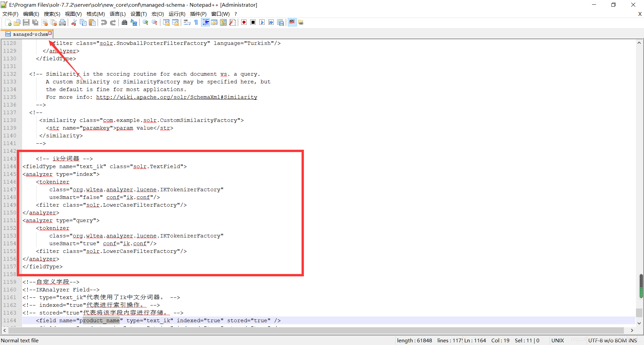Open the 设置(T) menu

139,14
